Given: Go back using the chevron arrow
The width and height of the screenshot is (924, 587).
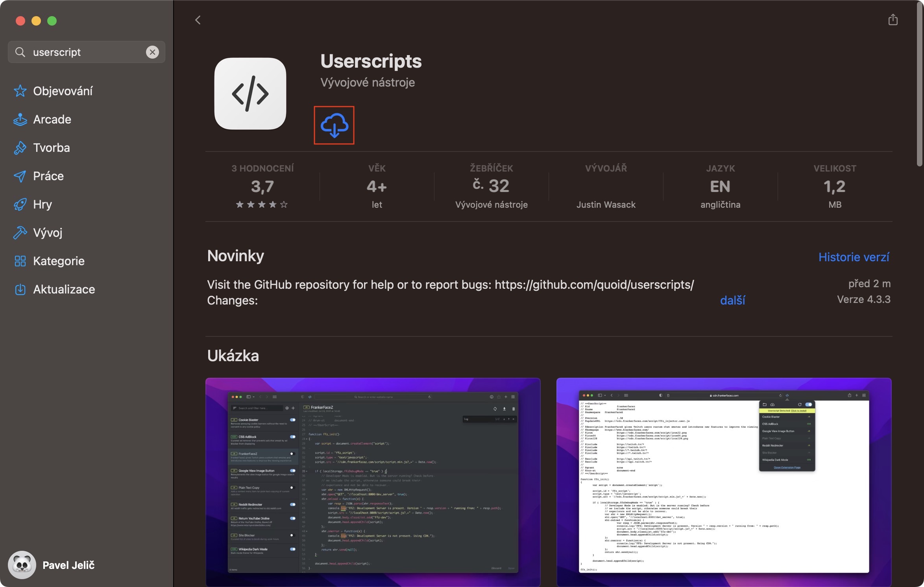Looking at the screenshot, I should point(198,20).
